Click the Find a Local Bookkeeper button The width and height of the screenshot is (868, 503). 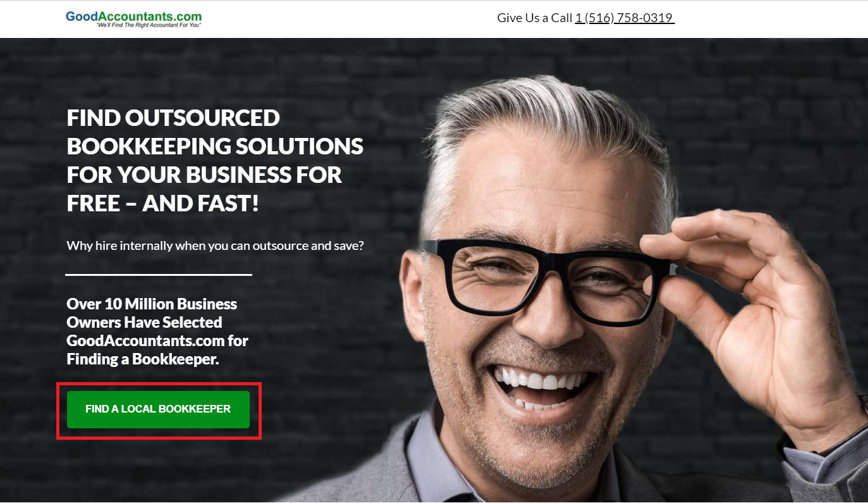point(158,409)
